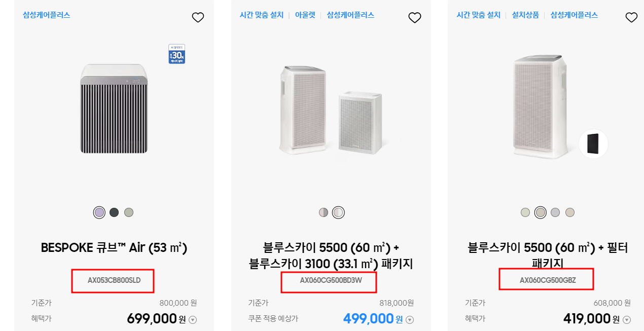Open 쿠폰 적용 예상가 dropdown arrow
644x331 pixels.
pyautogui.click(x=410, y=319)
